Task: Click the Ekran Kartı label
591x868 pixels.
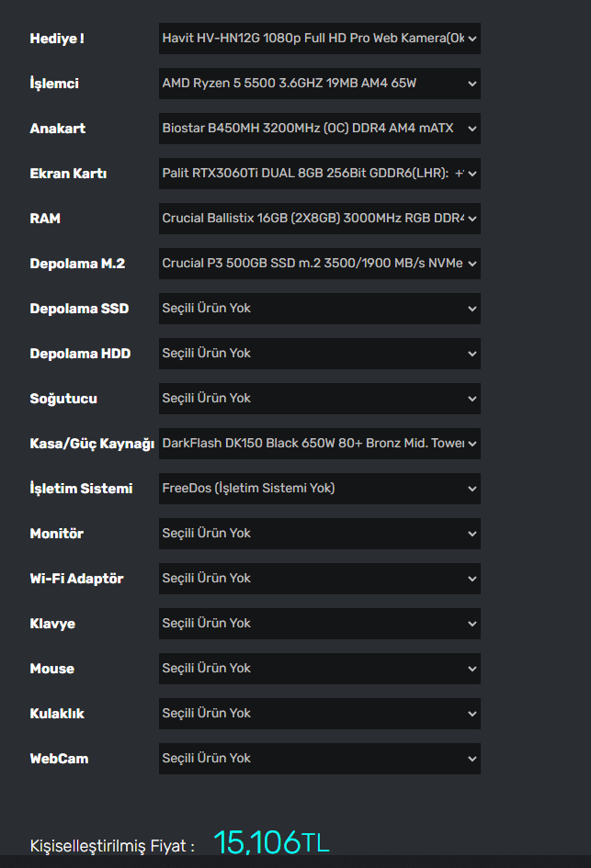Action: pos(68,174)
